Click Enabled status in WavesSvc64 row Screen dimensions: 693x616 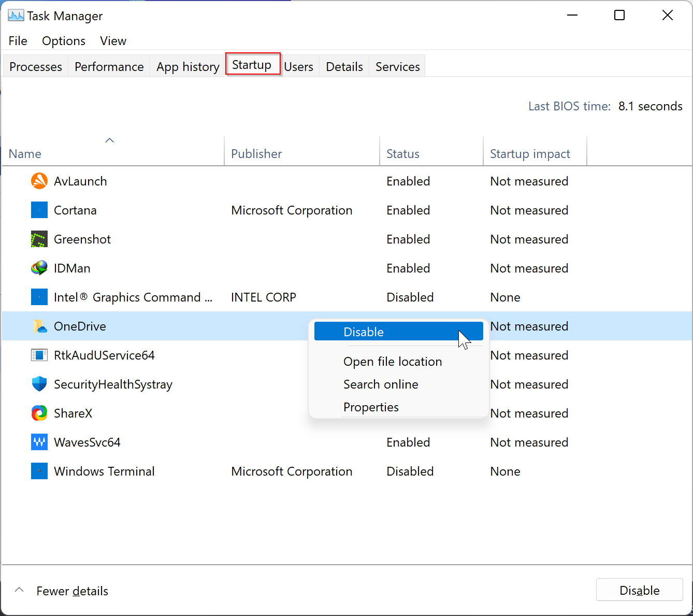point(408,442)
